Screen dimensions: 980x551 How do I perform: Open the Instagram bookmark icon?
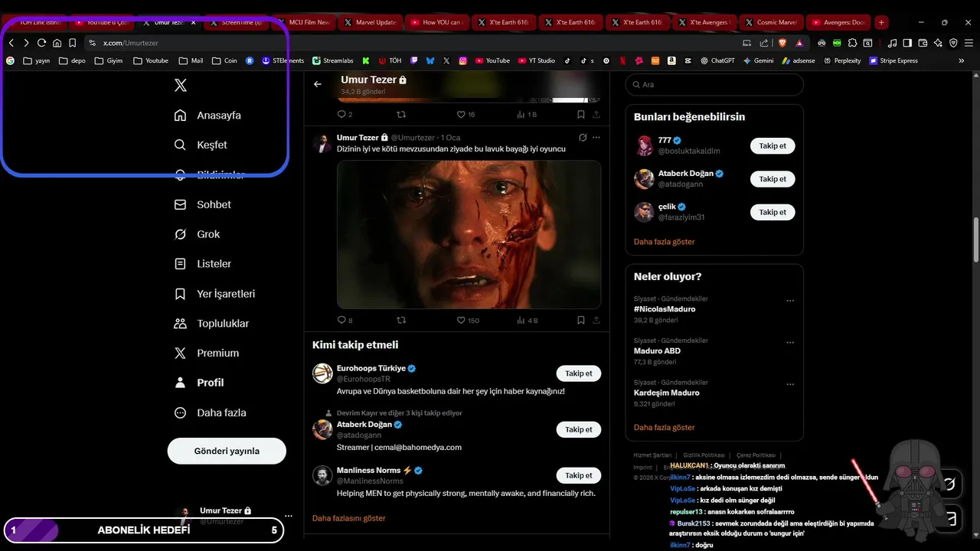pyautogui.click(x=463, y=60)
